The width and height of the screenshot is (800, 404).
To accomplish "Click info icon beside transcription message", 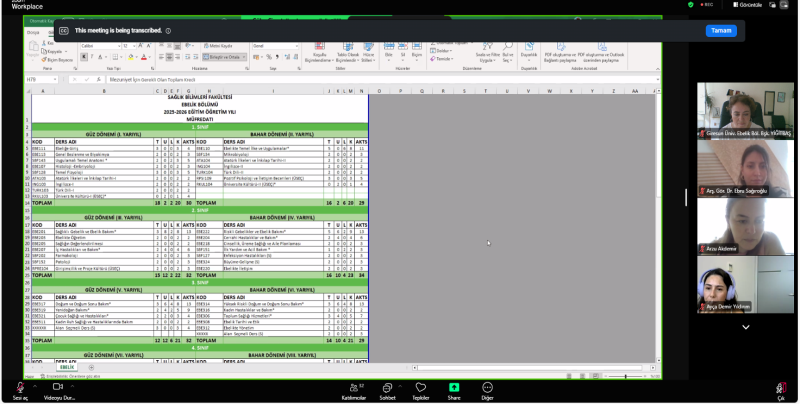I will coord(168,31).
